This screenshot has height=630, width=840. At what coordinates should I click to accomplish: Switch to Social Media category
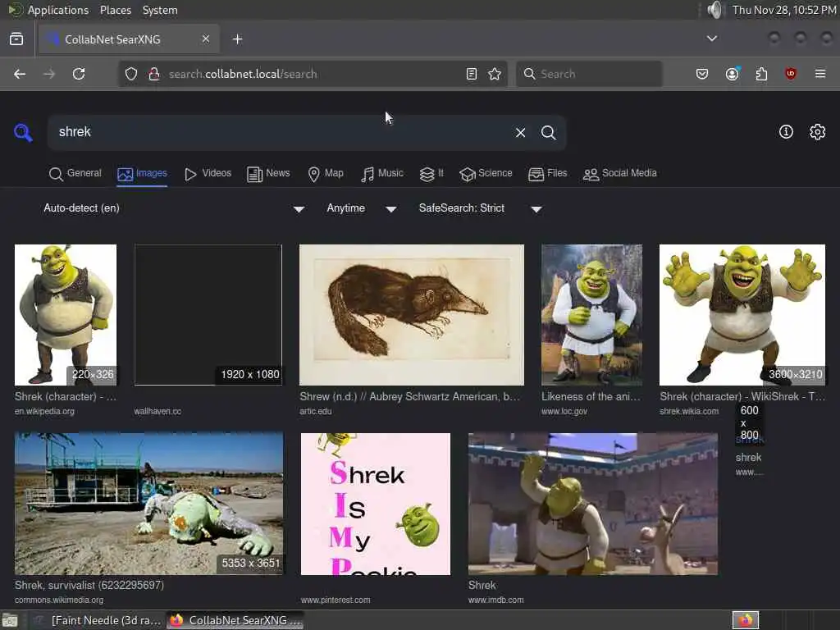pyautogui.click(x=620, y=174)
